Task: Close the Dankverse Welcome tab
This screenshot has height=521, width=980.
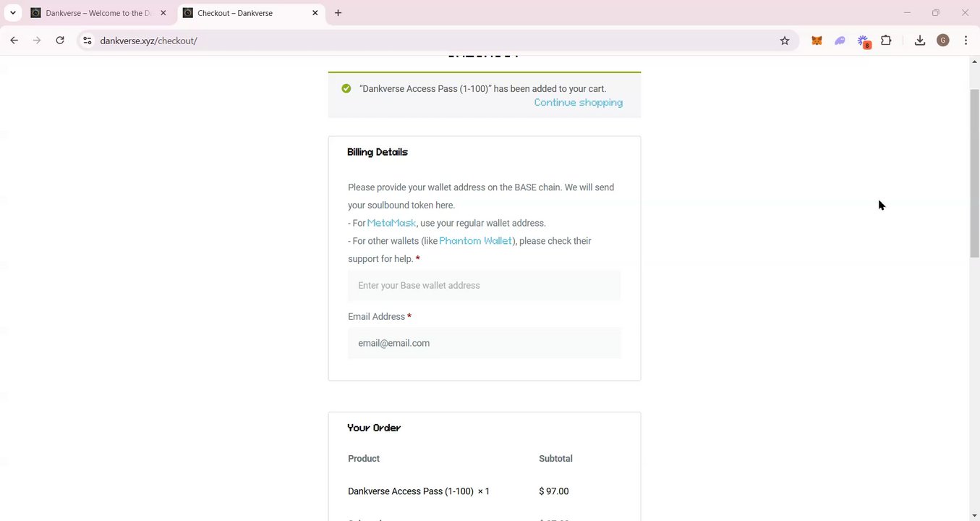Action: click(x=163, y=13)
